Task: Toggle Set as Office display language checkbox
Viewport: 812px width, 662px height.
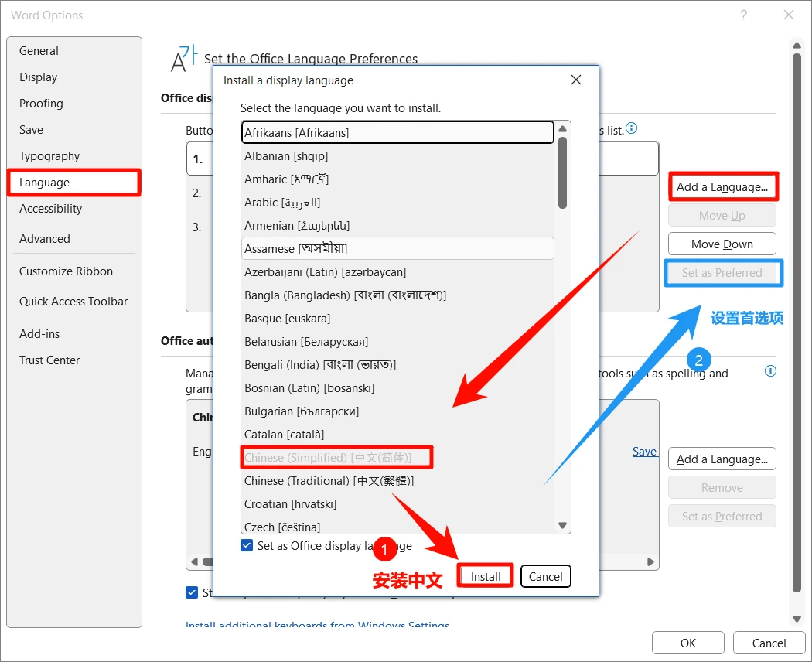Action: coord(247,545)
